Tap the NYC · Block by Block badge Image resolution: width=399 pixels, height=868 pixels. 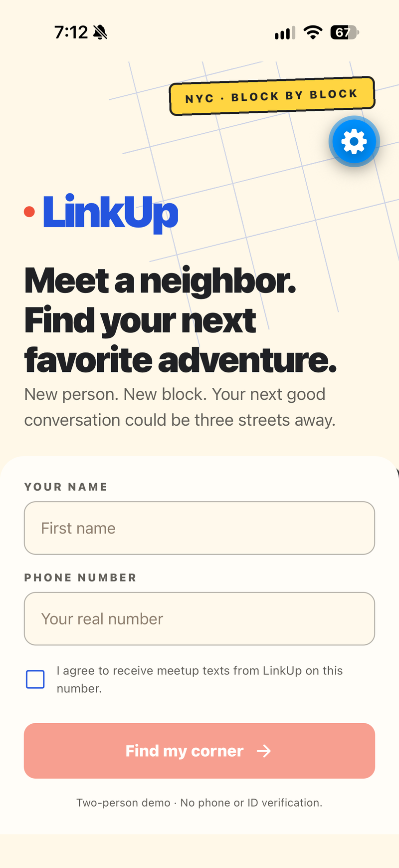point(272,96)
